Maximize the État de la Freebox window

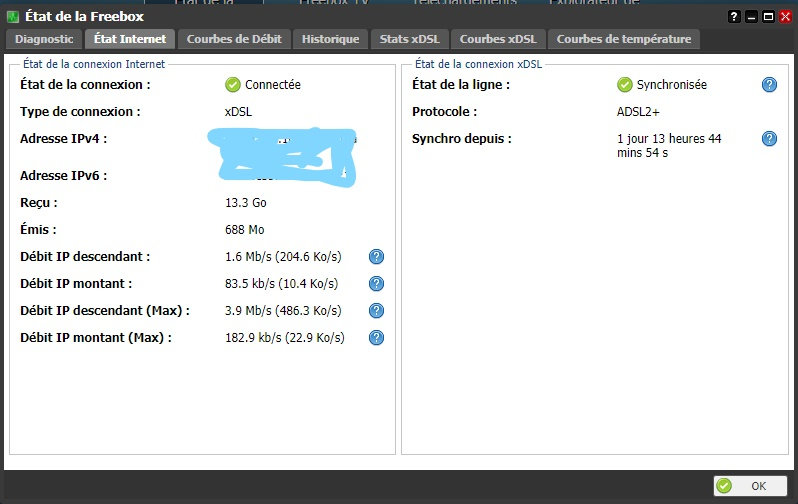coord(768,17)
